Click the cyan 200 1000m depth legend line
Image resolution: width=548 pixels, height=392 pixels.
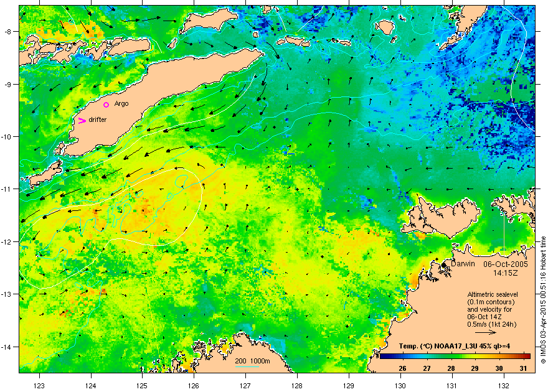[247, 366]
